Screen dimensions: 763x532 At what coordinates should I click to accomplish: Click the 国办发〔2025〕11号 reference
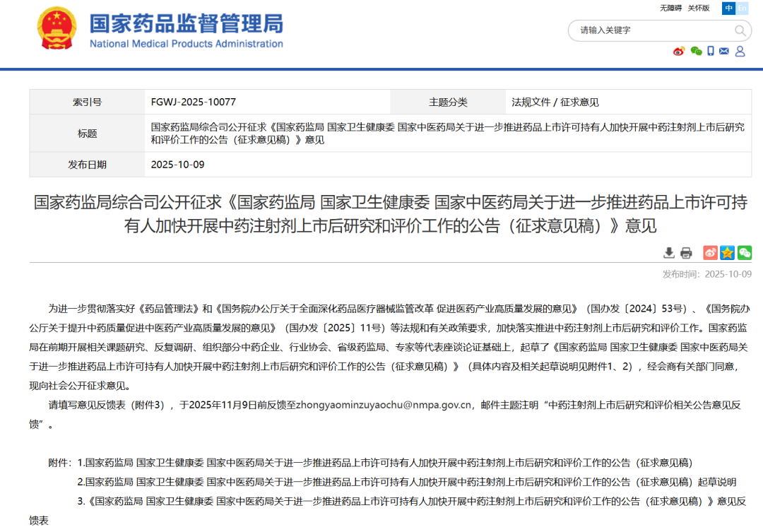[x=334, y=328]
